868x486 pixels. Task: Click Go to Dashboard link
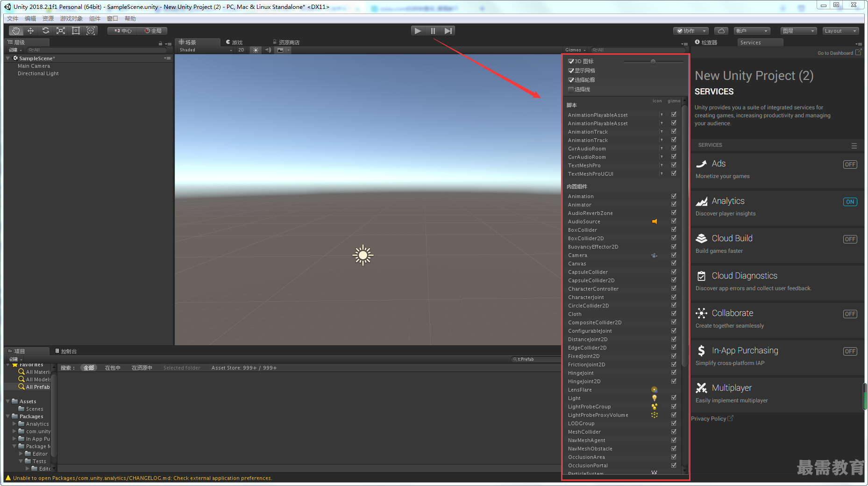tap(839, 53)
